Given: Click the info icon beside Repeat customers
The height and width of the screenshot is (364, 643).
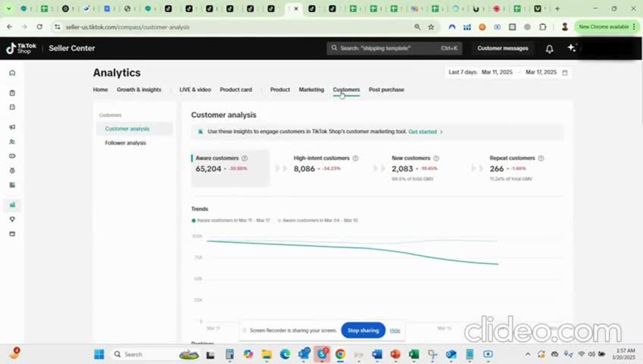Looking at the screenshot, I should coord(541,158).
